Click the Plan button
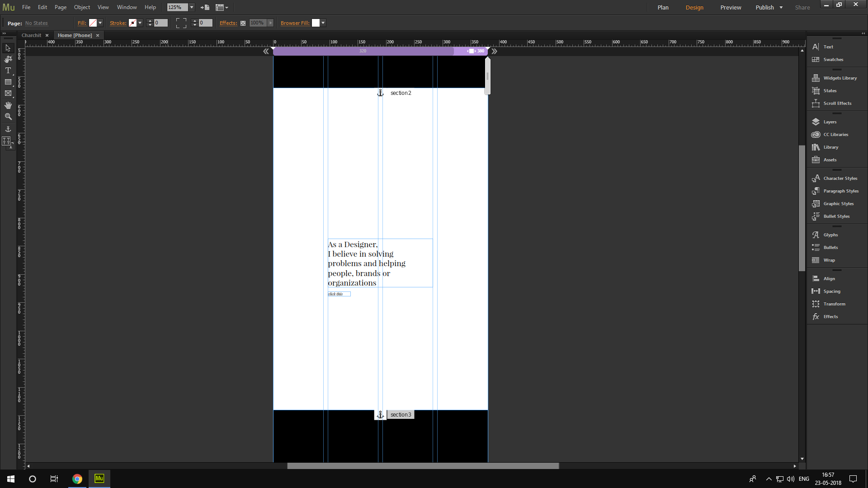The width and height of the screenshot is (868, 488). (x=664, y=7)
